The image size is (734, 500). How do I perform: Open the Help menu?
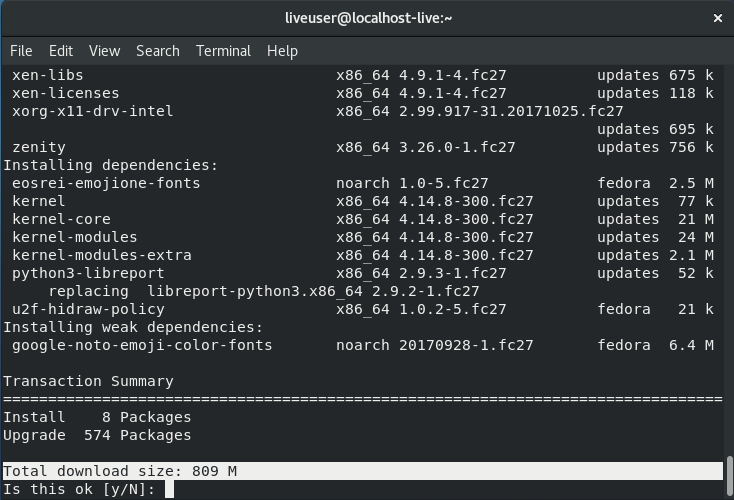pos(282,51)
